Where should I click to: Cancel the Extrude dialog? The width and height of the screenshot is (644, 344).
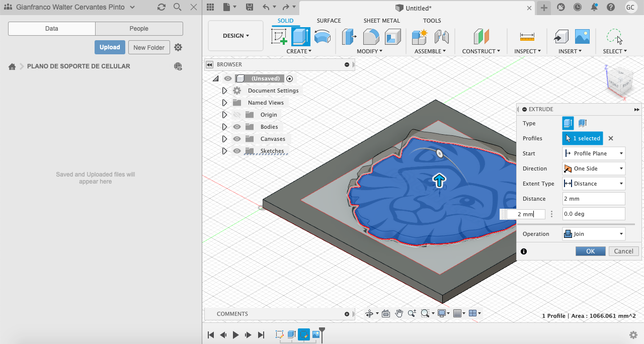coord(624,251)
